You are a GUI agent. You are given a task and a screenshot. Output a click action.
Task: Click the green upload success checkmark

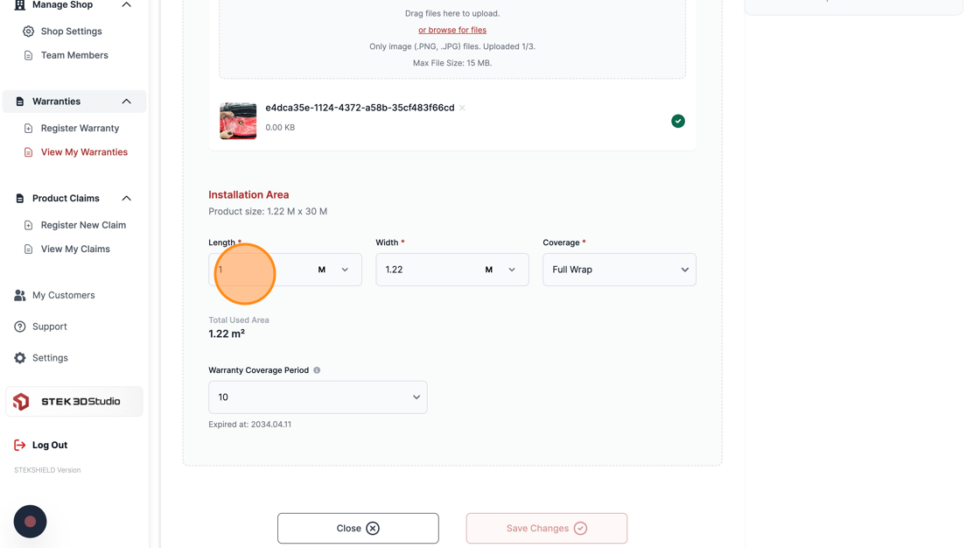pos(678,122)
